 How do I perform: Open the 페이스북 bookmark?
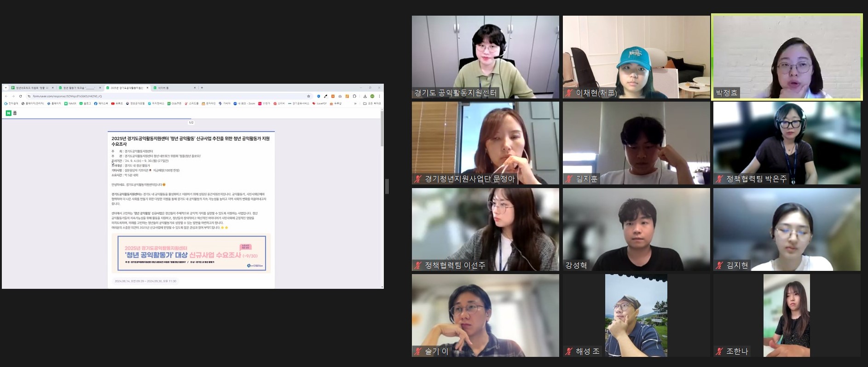click(x=101, y=103)
